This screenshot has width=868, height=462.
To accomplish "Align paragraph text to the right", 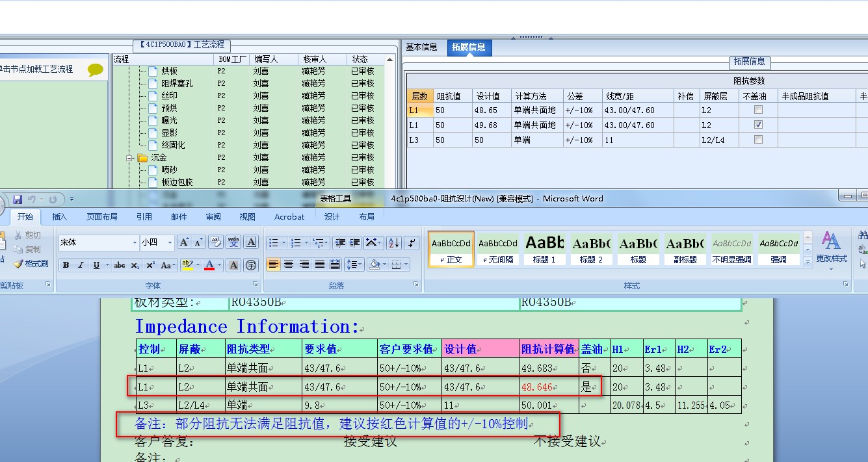I will click(x=304, y=264).
